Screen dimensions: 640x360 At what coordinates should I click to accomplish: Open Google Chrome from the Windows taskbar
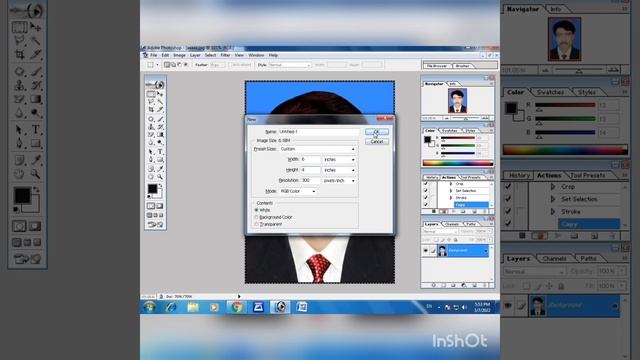point(237,307)
